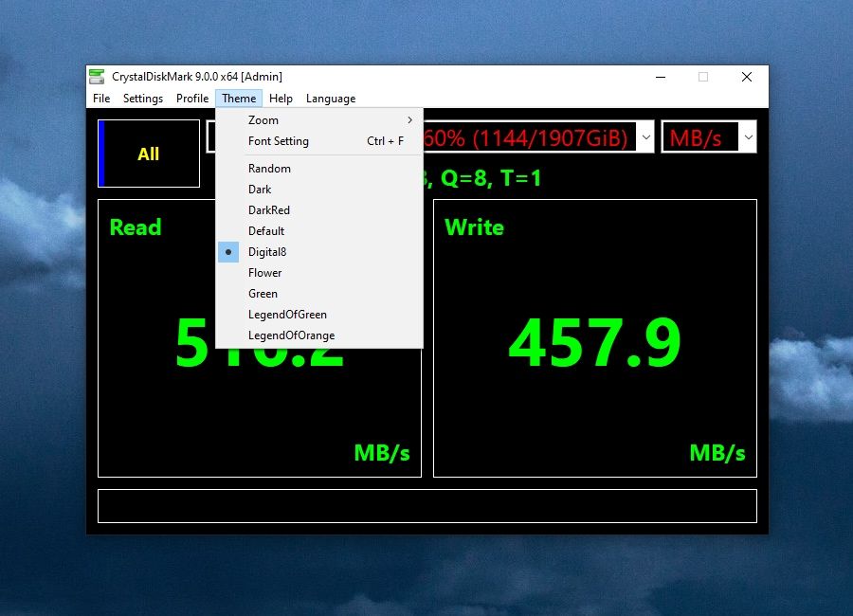Select the DarkRed theme
This screenshot has width=853, height=616.
[319, 210]
